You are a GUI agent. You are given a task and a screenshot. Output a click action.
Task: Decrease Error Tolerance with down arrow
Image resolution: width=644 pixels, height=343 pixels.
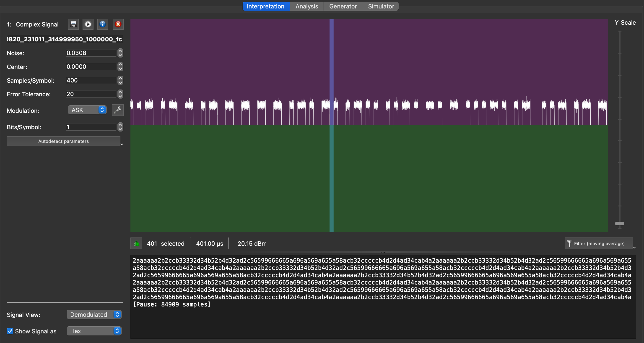click(x=120, y=97)
